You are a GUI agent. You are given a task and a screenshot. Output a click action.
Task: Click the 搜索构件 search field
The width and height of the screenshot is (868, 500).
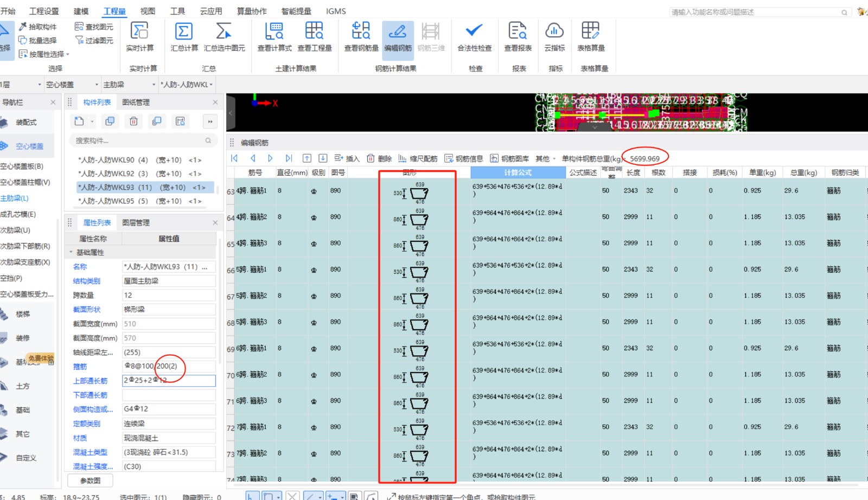click(142, 140)
